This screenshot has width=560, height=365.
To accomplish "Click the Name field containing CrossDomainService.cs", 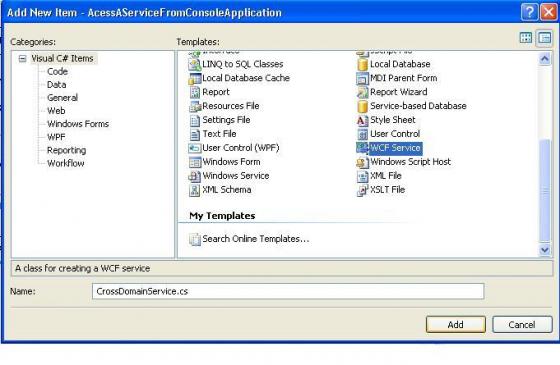I will (288, 291).
